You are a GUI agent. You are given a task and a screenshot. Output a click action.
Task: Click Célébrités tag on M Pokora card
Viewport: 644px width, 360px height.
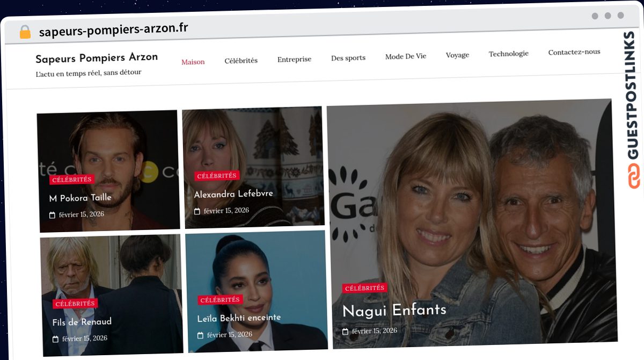tap(72, 179)
